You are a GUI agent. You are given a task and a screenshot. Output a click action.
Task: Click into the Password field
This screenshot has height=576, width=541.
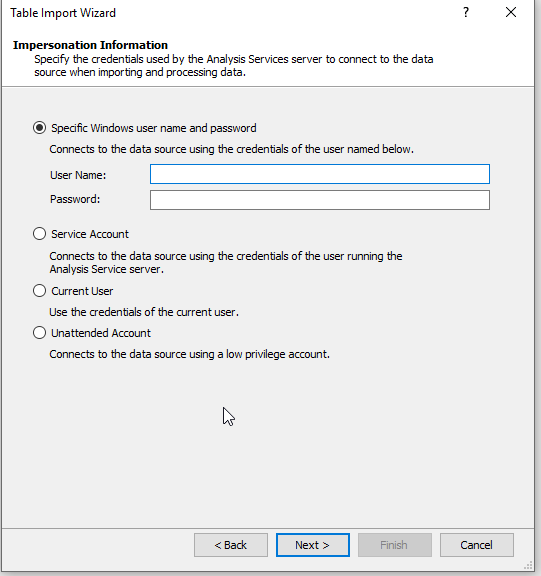coord(320,200)
